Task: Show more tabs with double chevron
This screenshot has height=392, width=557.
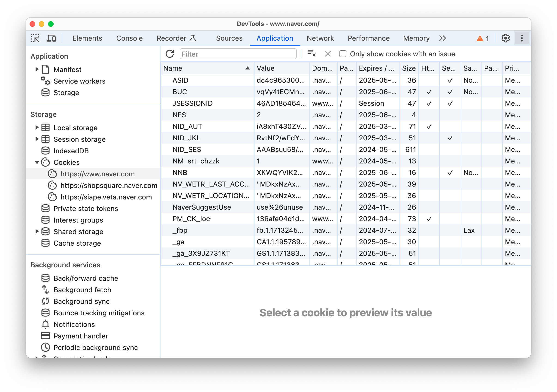Action: click(442, 38)
